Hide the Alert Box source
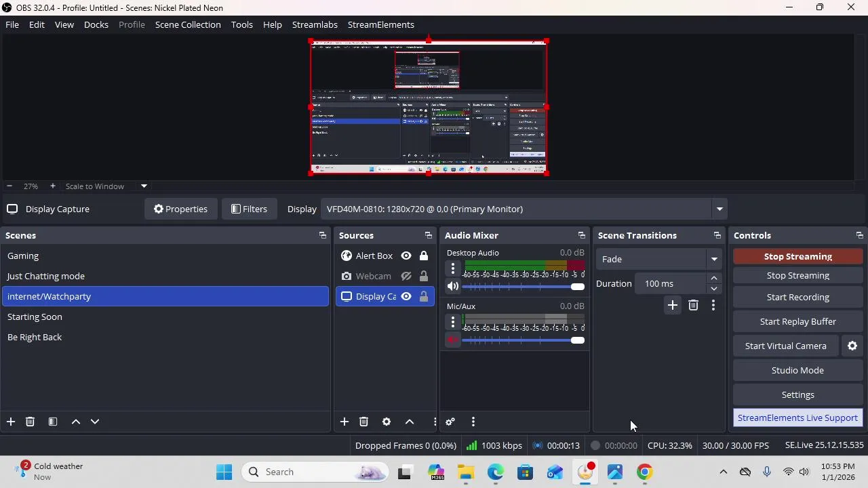 click(x=406, y=256)
